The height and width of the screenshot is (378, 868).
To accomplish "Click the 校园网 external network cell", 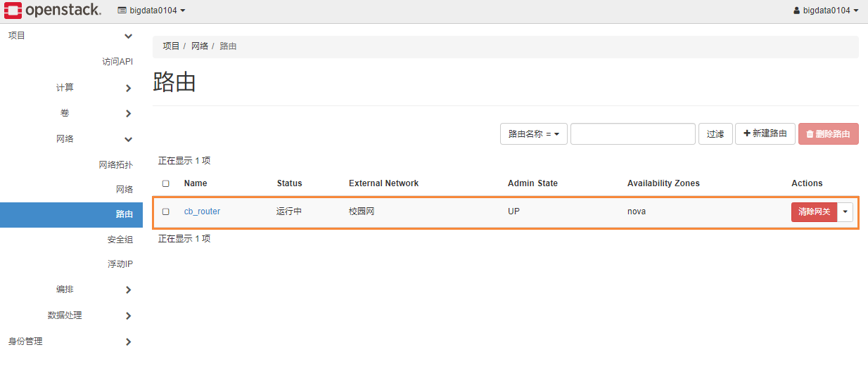I will (362, 211).
